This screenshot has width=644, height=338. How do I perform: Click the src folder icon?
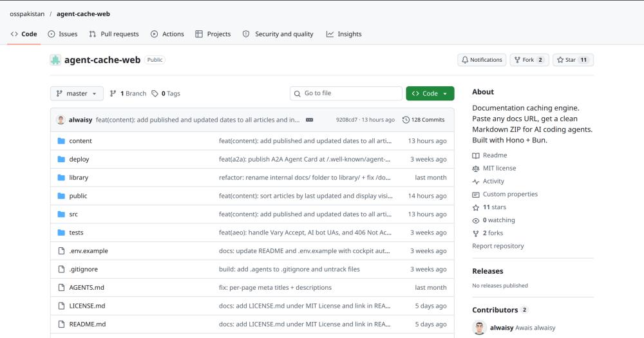[61, 214]
